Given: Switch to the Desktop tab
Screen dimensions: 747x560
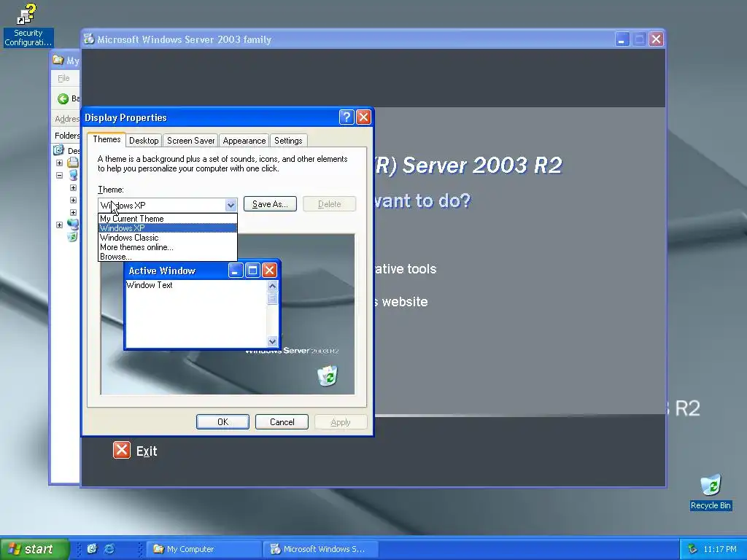Looking at the screenshot, I should click(144, 141).
